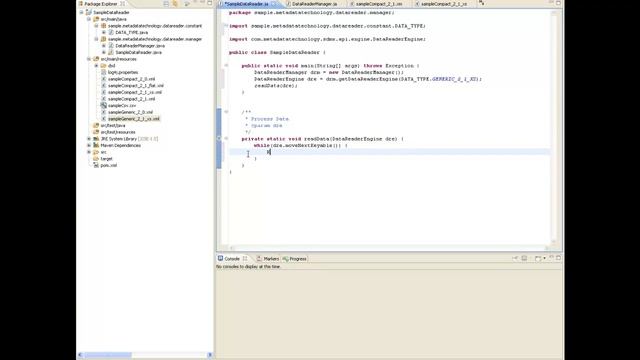Click GENERIC_2_1_XS constant in code

455,79
